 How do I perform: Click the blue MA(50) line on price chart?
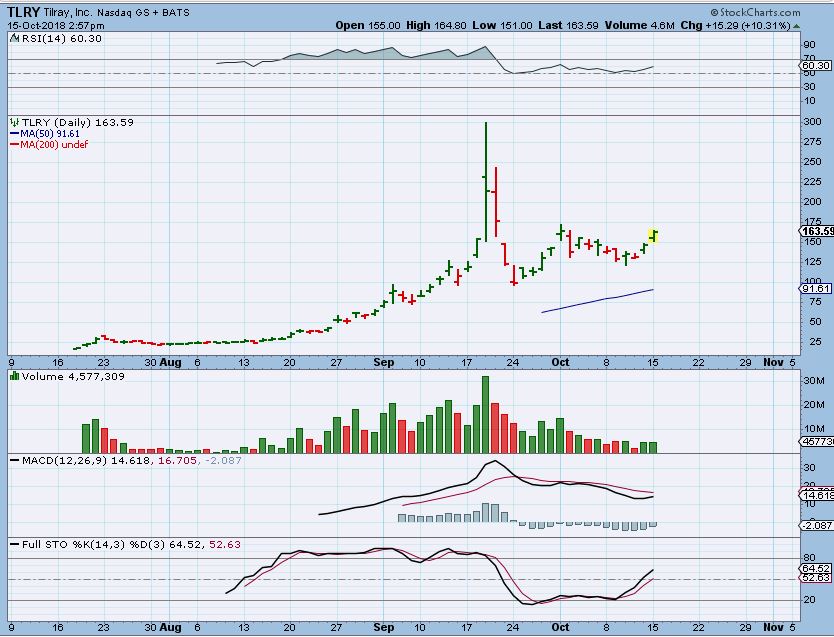click(x=597, y=301)
